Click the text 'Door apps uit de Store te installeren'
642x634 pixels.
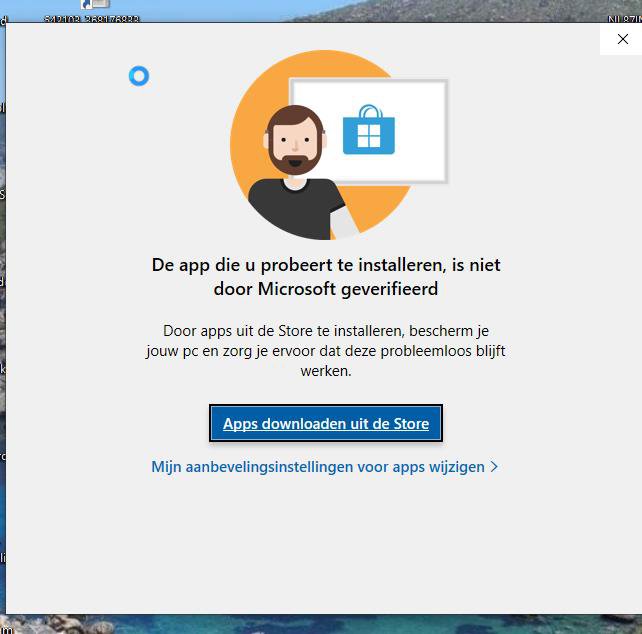pos(283,331)
